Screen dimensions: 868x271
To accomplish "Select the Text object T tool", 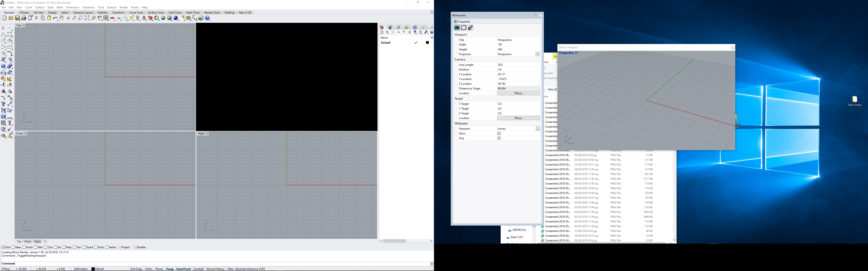I will coord(3,104).
